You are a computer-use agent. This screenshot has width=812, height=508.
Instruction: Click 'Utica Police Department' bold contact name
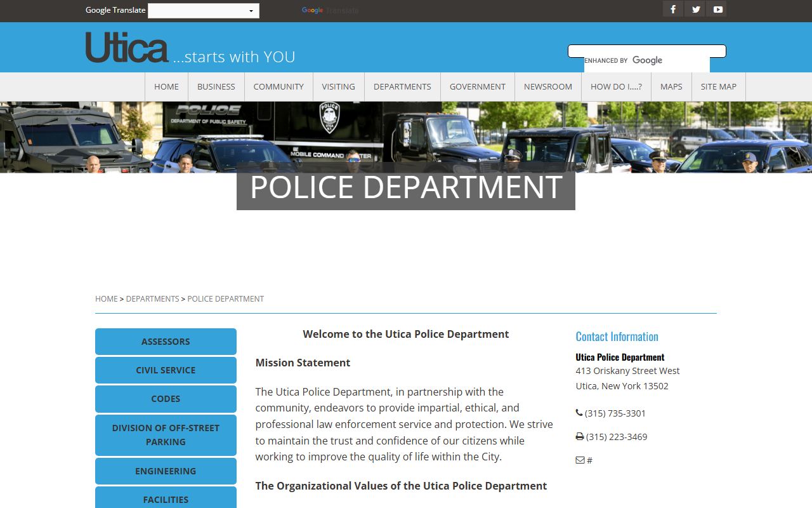pos(620,358)
